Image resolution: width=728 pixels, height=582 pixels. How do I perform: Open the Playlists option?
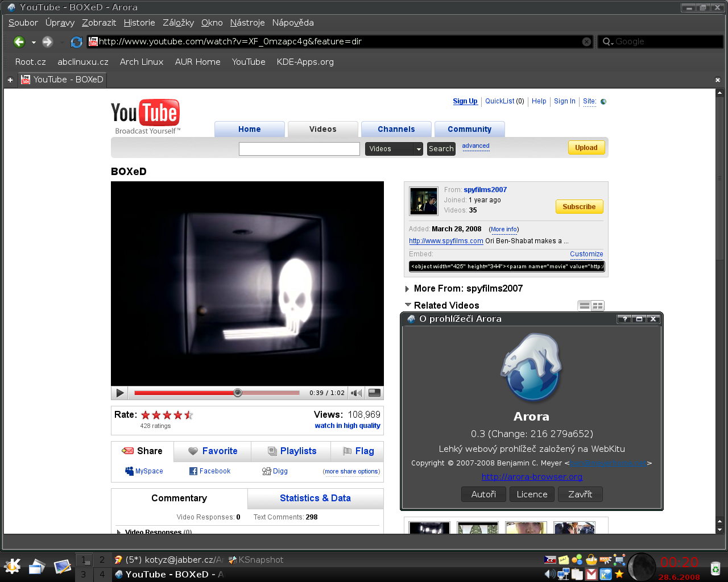click(292, 451)
